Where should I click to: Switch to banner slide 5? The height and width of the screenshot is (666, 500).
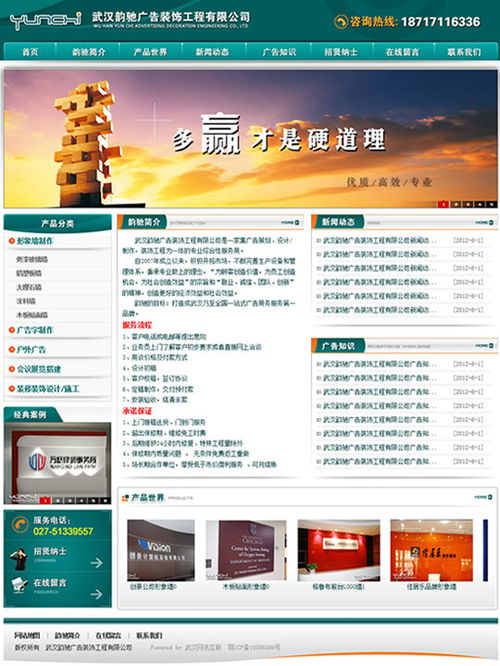click(x=492, y=204)
